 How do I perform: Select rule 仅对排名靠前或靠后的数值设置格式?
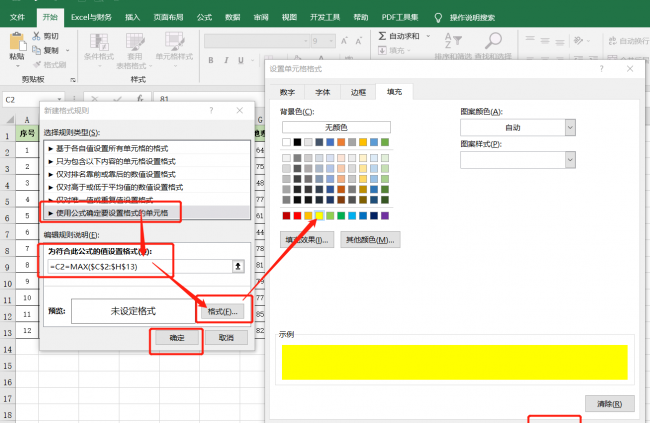coord(147,174)
